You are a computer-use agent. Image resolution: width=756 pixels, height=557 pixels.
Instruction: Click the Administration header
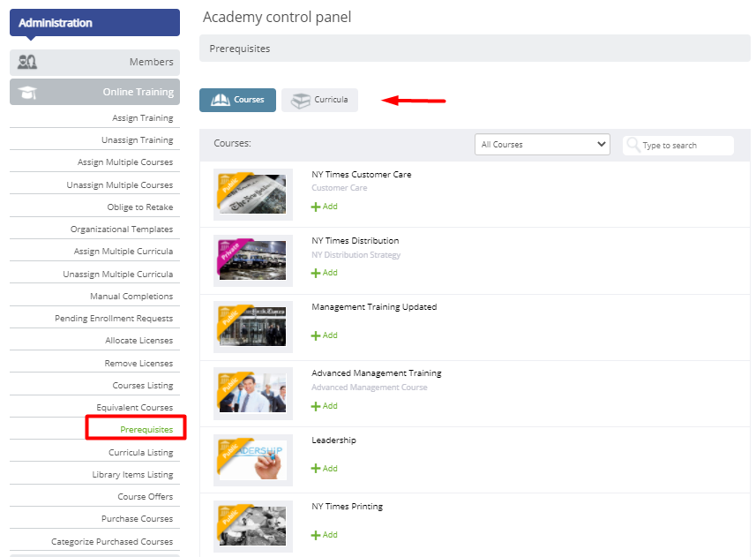point(94,23)
